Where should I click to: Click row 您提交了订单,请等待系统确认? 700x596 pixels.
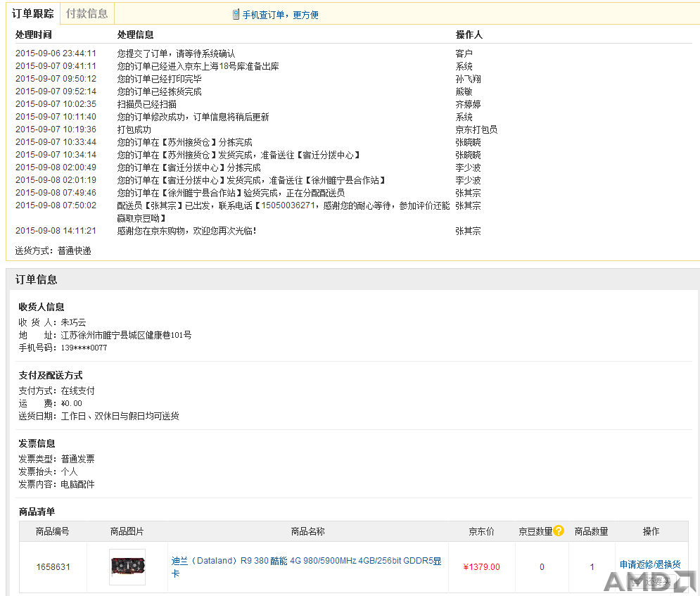pyautogui.click(x=176, y=53)
